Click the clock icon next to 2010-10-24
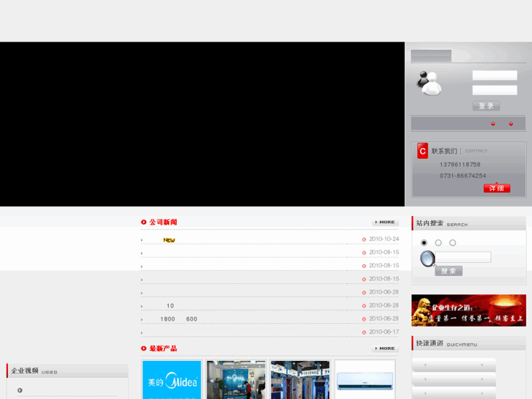Viewport: 532px width, 399px height. click(x=364, y=239)
